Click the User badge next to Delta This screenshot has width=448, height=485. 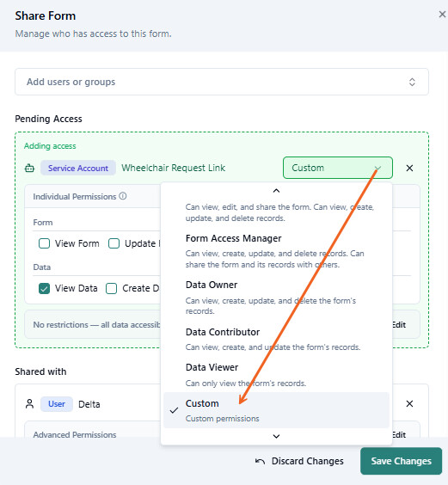point(57,404)
